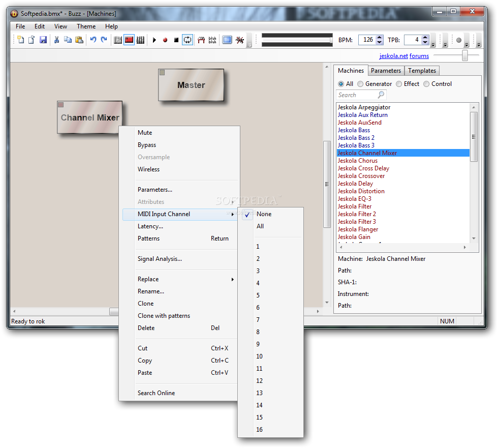
Task: Click the Buzz app icon in title bar
Action: click(14, 14)
